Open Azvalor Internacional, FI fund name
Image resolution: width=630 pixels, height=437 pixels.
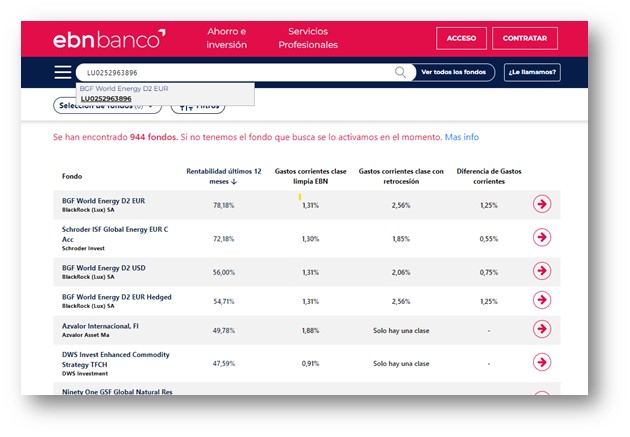[x=100, y=326]
